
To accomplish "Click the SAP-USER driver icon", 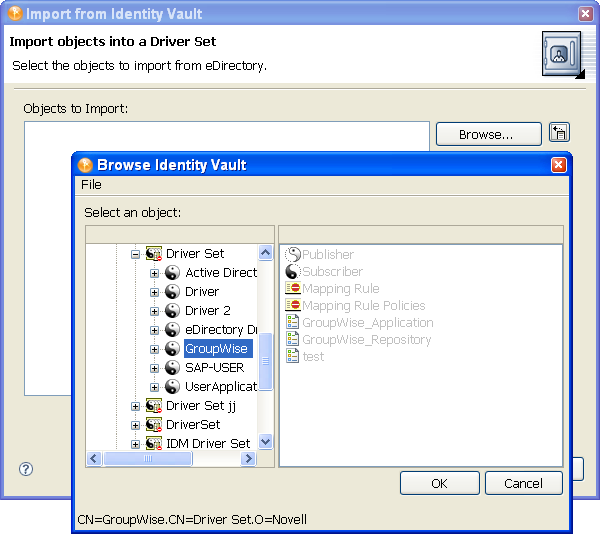I will pos(172,368).
